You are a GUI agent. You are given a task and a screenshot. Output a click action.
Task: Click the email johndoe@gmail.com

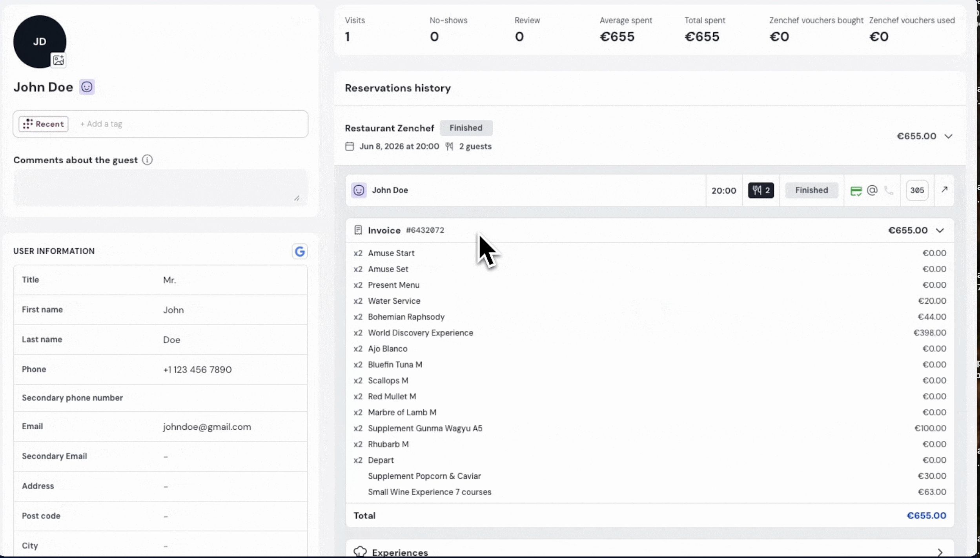click(207, 427)
